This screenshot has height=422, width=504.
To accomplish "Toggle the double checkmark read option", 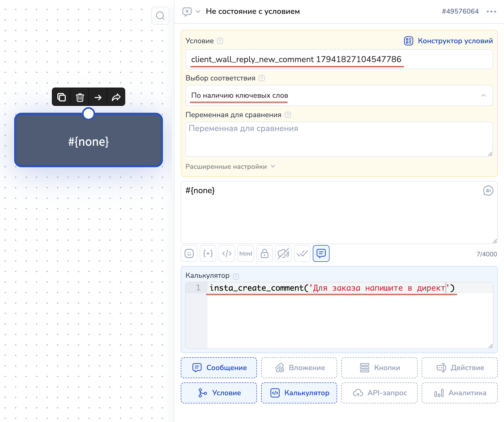I will [302, 253].
